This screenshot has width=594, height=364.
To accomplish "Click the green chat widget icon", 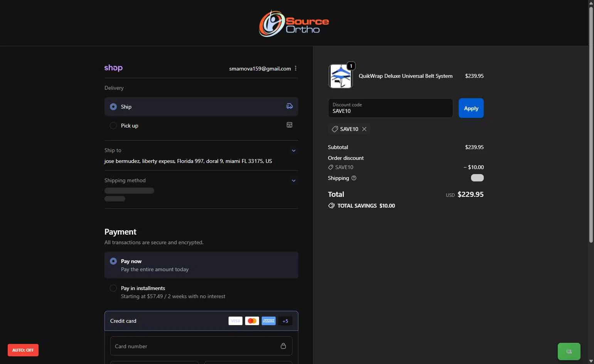I will tap(569, 351).
